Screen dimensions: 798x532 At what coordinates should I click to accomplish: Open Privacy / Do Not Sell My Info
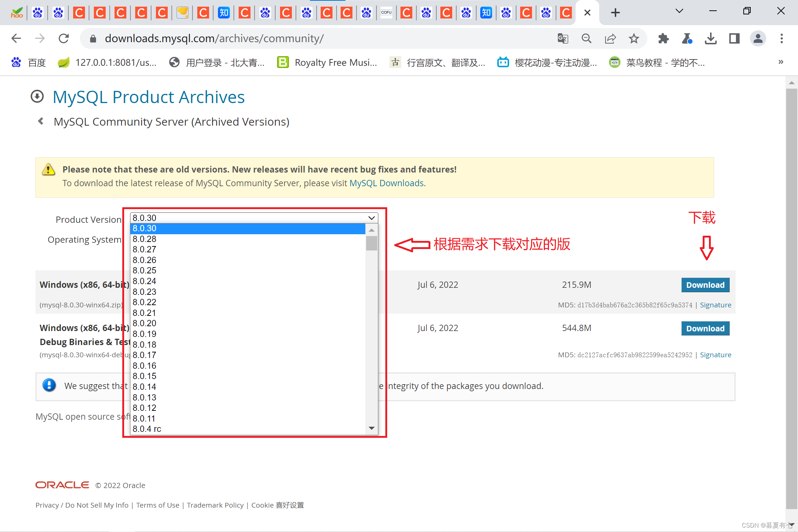(82, 505)
